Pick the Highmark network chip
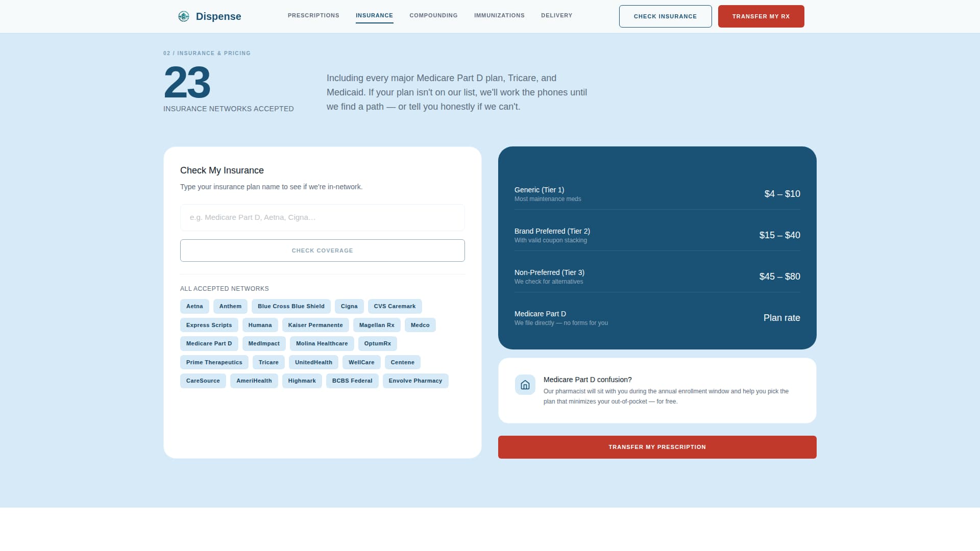 [x=302, y=381]
